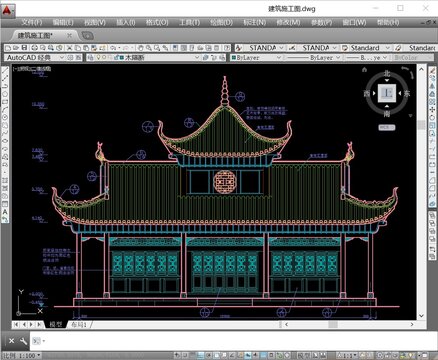Open the ByLayer linetype dropdown
The image size is (438, 360).
tap(338, 58)
